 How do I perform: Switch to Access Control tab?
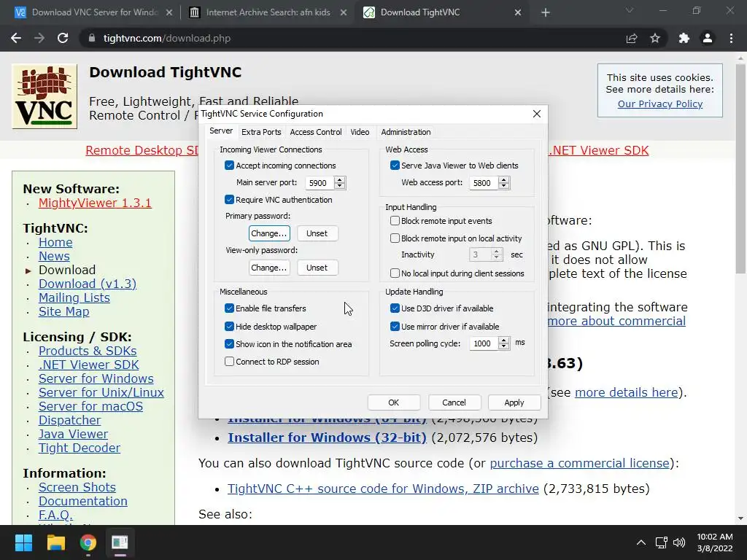pos(316,132)
